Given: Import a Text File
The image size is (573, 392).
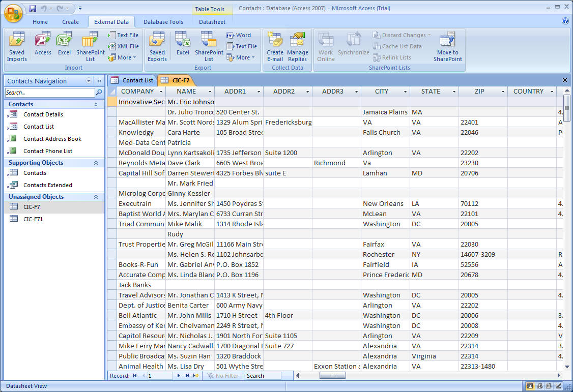Looking at the screenshot, I should click(123, 35).
